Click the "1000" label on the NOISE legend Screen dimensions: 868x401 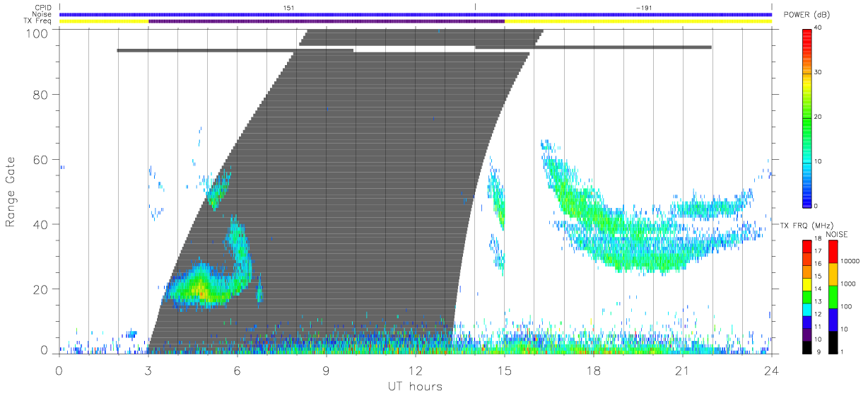(848, 284)
